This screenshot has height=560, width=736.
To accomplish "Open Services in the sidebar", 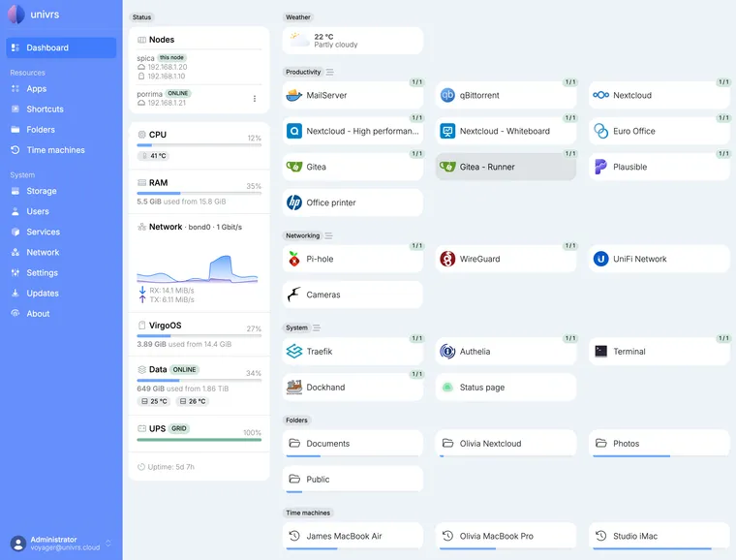I will pyautogui.click(x=61, y=232).
